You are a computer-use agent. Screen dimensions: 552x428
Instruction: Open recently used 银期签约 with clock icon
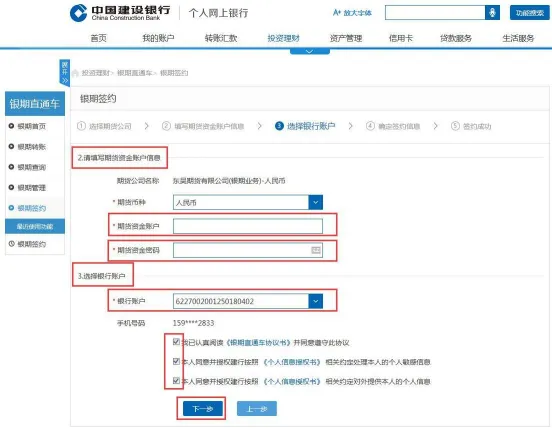(x=27, y=244)
